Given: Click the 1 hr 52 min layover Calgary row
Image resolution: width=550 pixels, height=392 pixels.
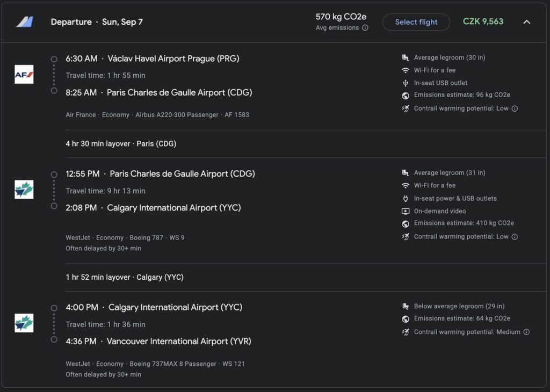Looking at the screenshot, I should coord(124,278).
